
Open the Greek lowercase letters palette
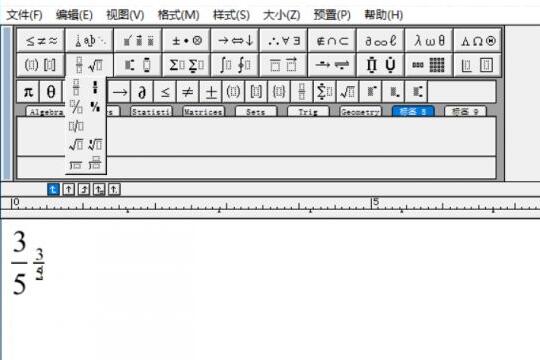click(x=429, y=41)
